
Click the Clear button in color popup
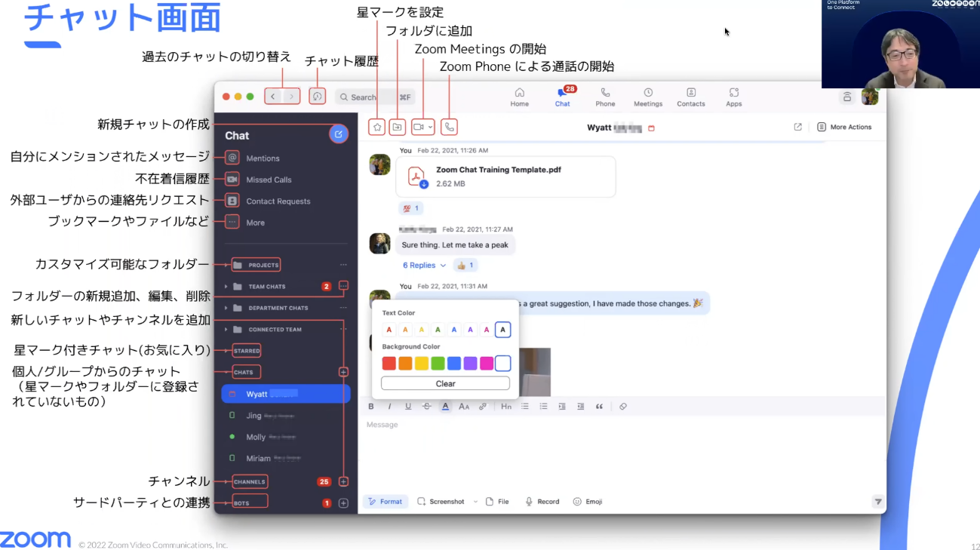pos(445,383)
